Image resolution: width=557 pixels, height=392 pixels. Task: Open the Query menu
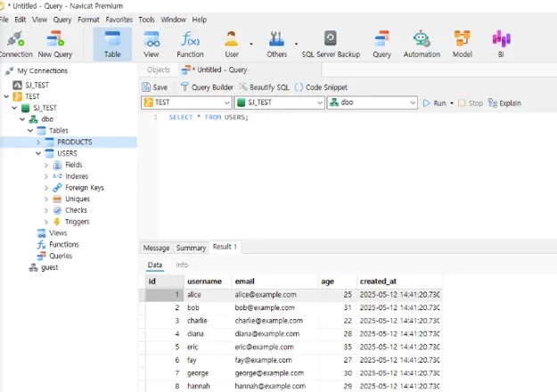62,20
